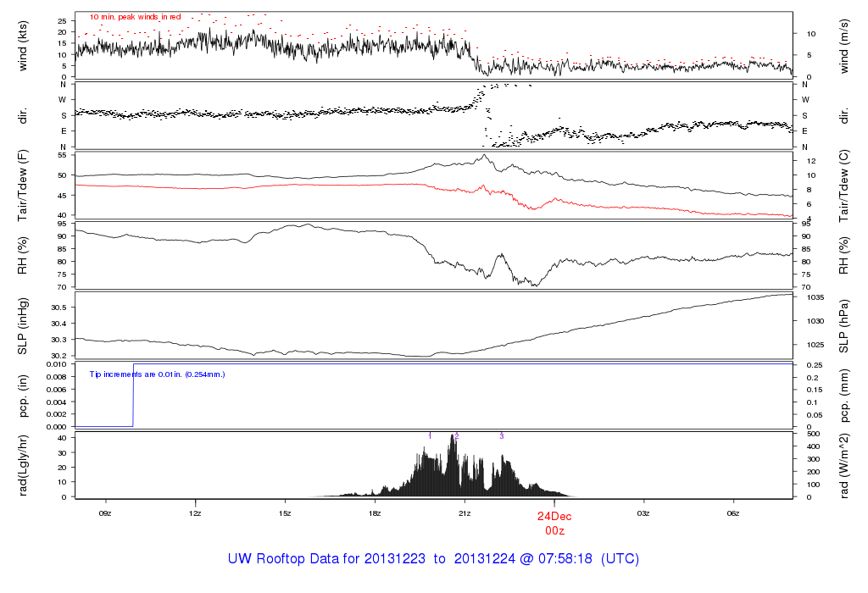Click the 09z time axis tick label
The image size is (868, 593).
[105, 513]
